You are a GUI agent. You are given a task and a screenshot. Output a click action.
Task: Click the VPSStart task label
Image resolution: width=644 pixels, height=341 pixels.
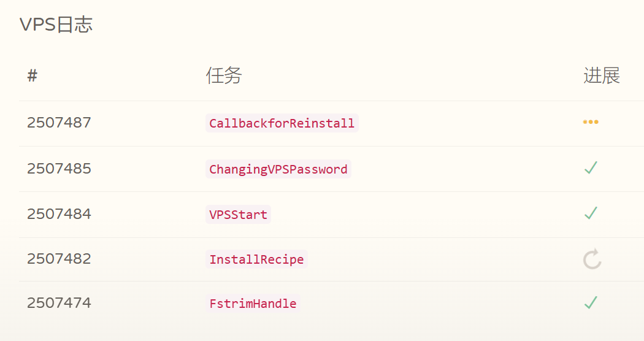click(x=238, y=215)
